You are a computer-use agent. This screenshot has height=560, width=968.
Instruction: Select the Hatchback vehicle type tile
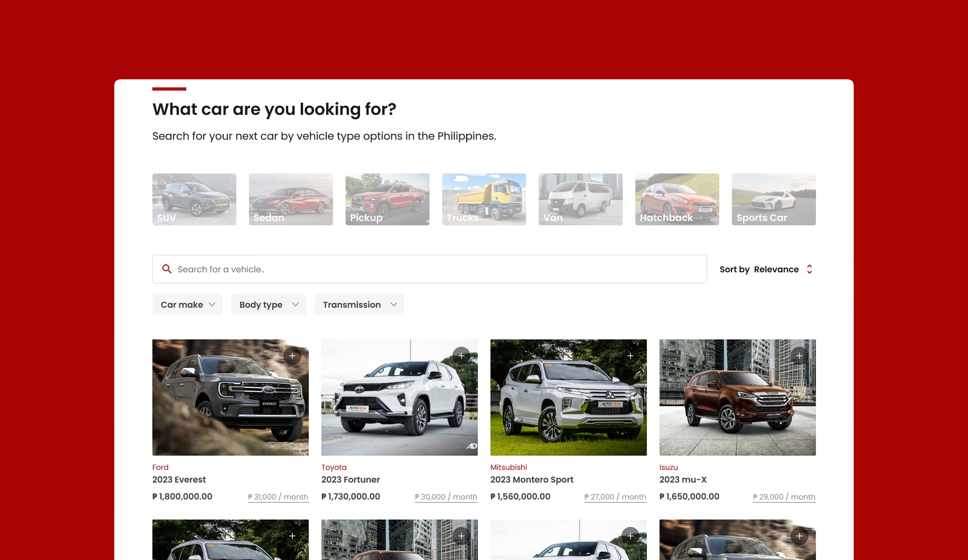coord(677,199)
